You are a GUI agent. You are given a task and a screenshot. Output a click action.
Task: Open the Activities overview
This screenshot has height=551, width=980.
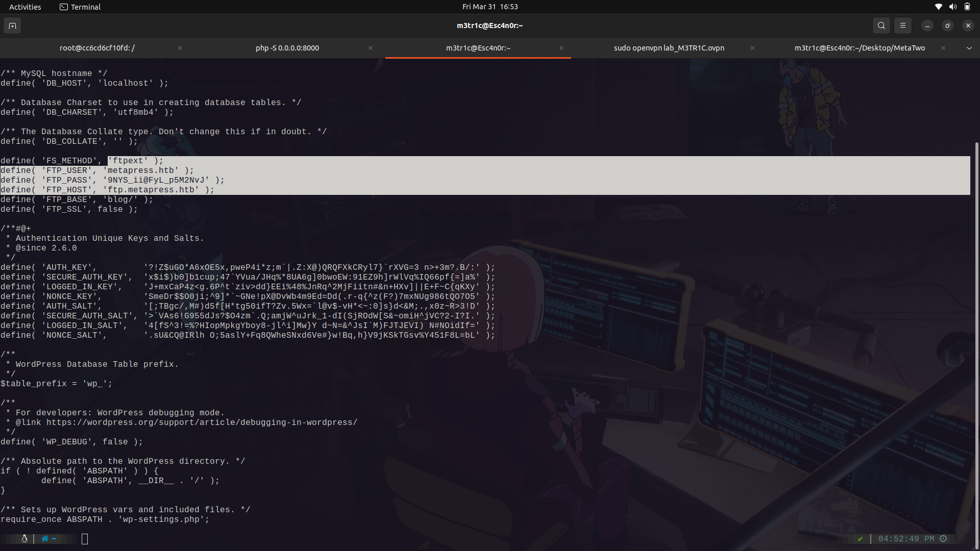pos(24,7)
